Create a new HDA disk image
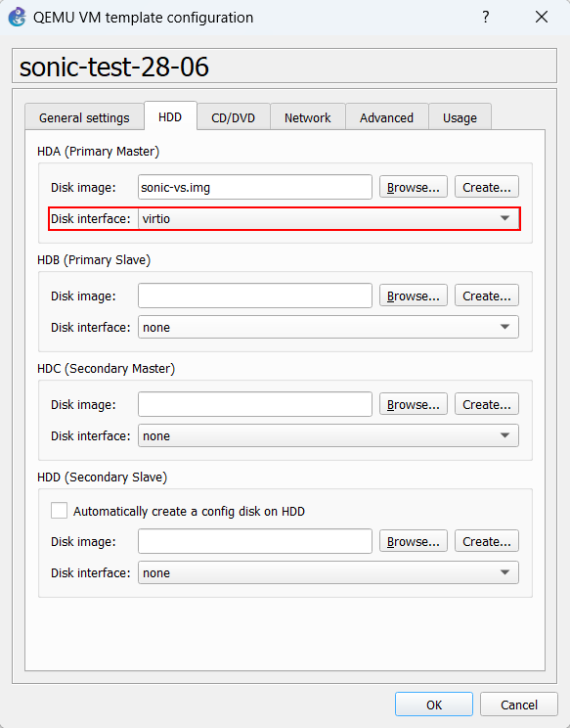Viewport: 570px width, 728px height. click(487, 187)
